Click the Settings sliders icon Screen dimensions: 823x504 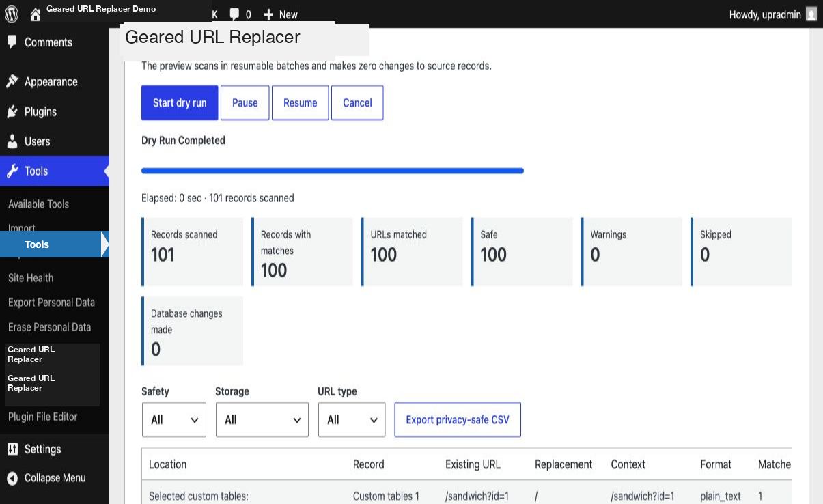(x=12, y=449)
